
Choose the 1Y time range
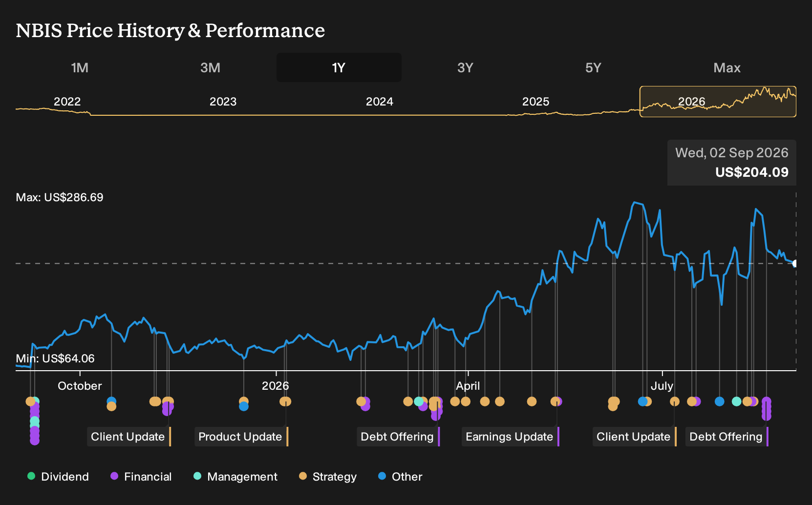tap(339, 67)
